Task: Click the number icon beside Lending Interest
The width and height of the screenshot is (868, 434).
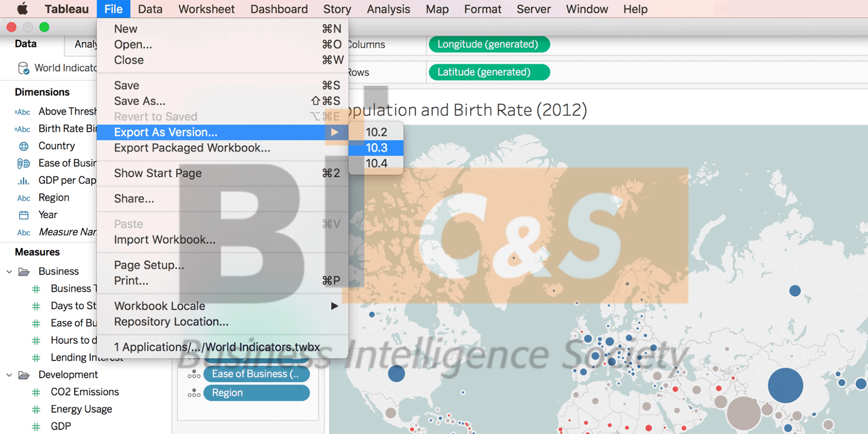Action: (x=36, y=358)
